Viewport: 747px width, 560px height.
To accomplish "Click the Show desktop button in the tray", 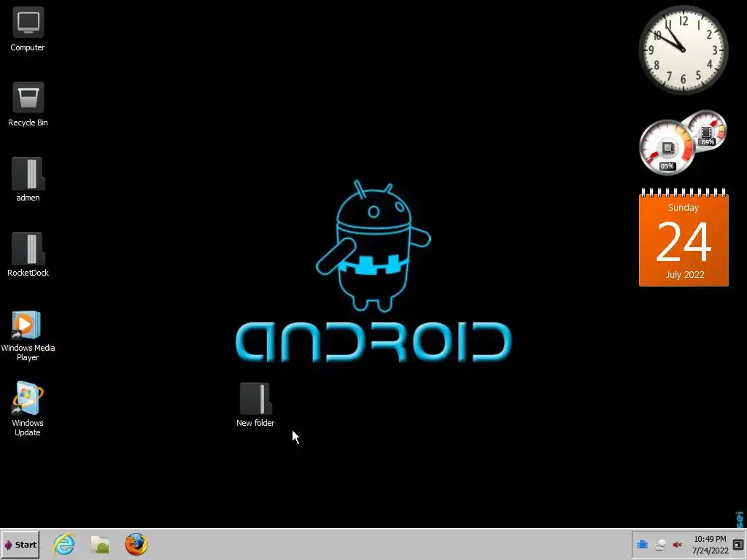I will 738,545.
